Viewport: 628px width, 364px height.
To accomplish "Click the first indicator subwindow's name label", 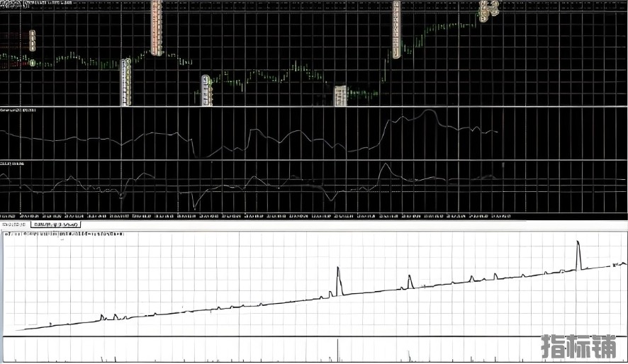I will pos(18,111).
